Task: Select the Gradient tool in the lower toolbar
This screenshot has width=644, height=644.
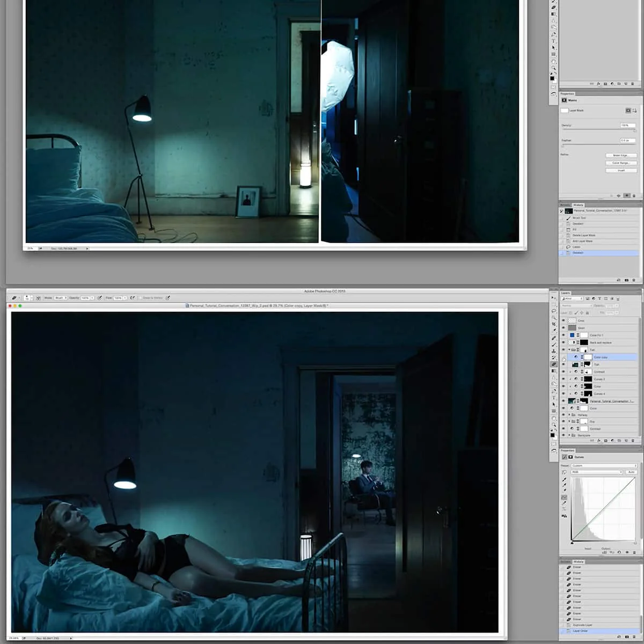Action: 553,371
